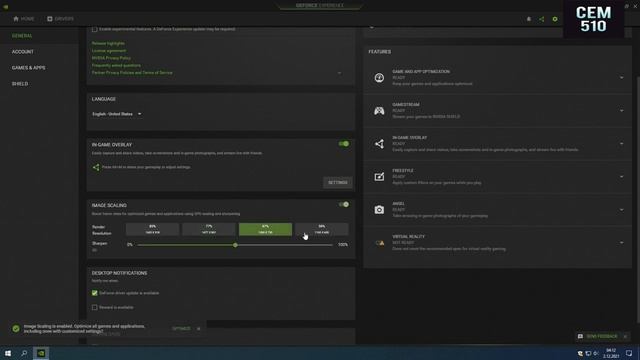
Task: Open notifications bell icon in top bar
Action: [529, 19]
